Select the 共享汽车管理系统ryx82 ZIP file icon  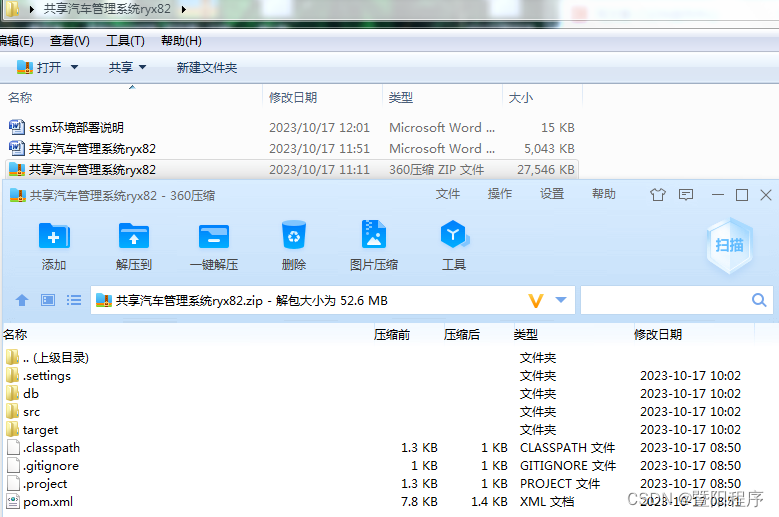click(x=17, y=169)
